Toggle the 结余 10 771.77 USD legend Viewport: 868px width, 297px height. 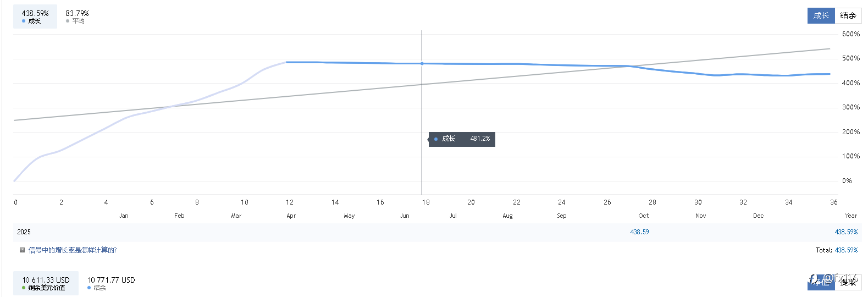pos(111,283)
